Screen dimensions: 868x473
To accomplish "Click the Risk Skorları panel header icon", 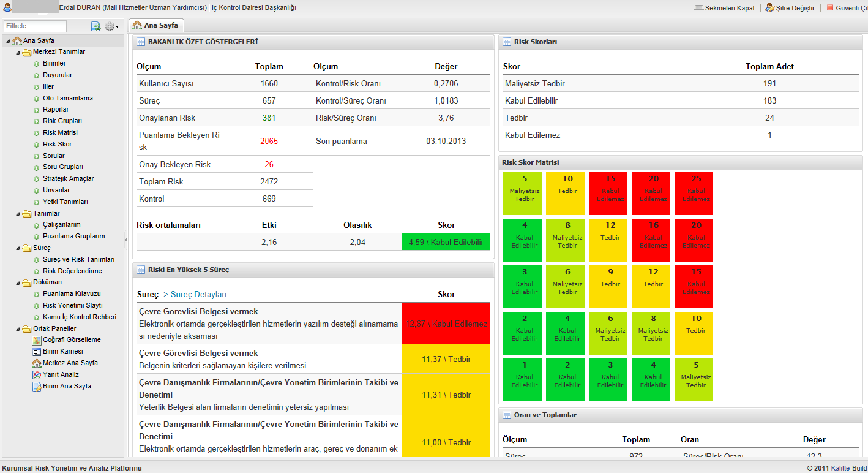I will 507,42.
